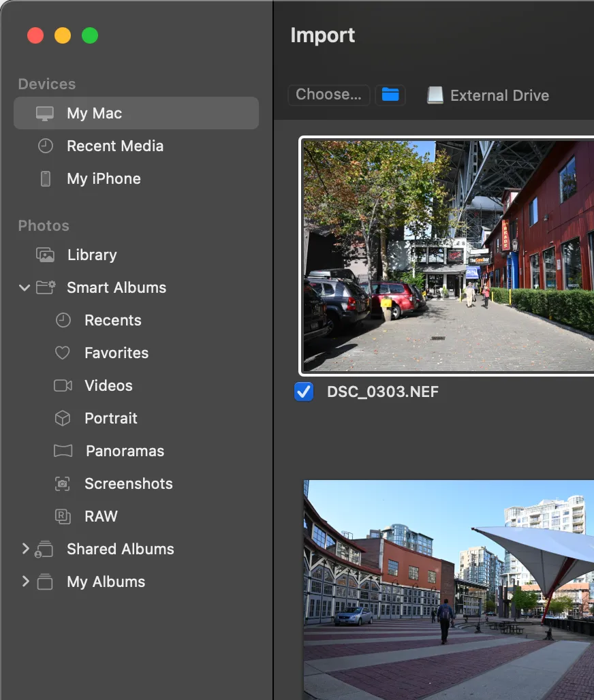The height and width of the screenshot is (700, 594).
Task: Click the External Drive disk icon
Action: pyautogui.click(x=435, y=95)
